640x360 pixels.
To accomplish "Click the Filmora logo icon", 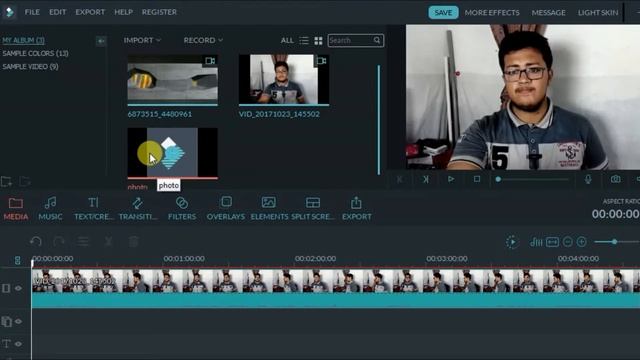I will point(9,12).
